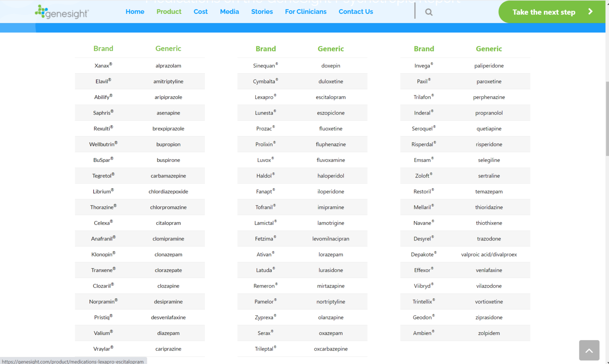This screenshot has width=609, height=364.
Task: Open the Product menu item
Action: pos(169,11)
